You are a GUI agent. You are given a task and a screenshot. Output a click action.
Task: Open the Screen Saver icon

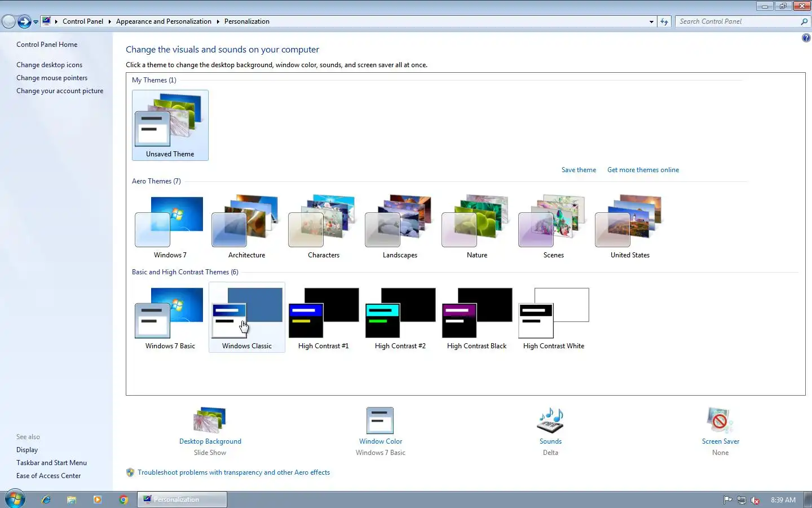click(720, 421)
